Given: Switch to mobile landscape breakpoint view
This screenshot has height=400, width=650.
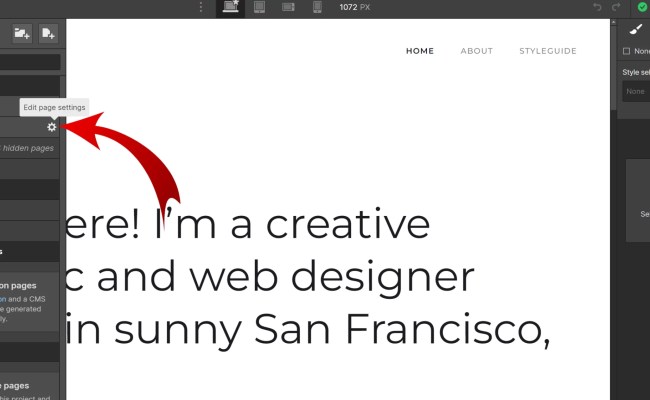Looking at the screenshot, I should (288, 7).
